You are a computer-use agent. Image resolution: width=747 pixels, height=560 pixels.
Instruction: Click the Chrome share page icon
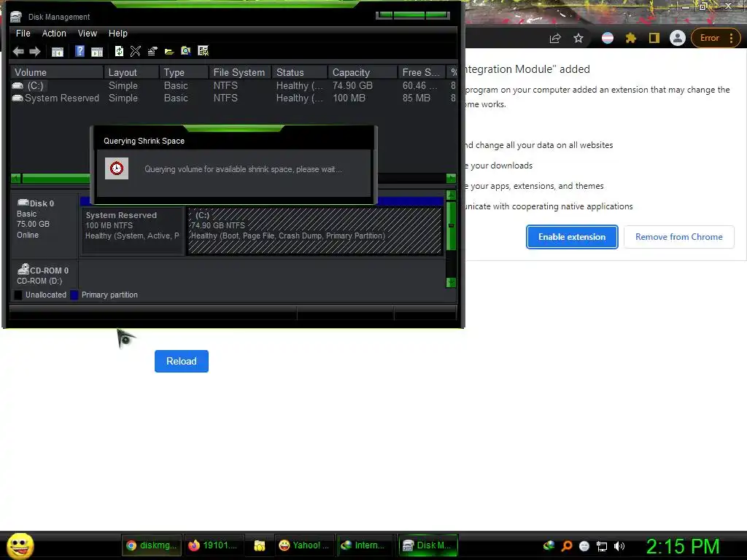(555, 38)
